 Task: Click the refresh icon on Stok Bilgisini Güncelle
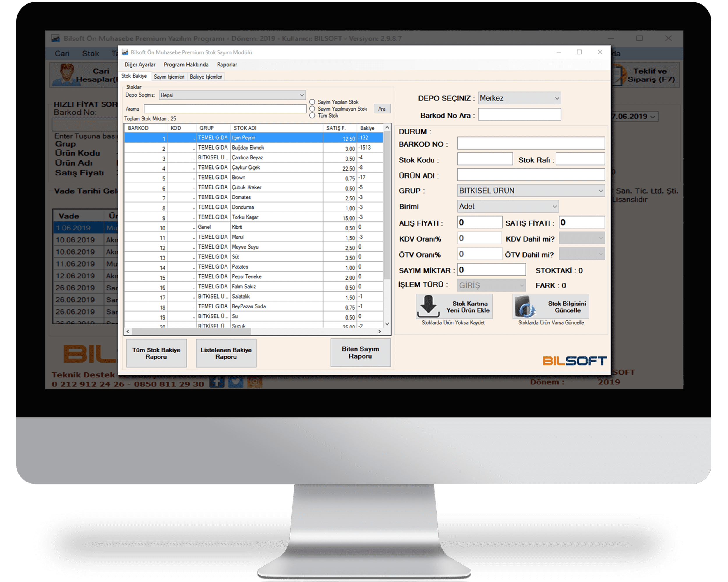click(525, 307)
